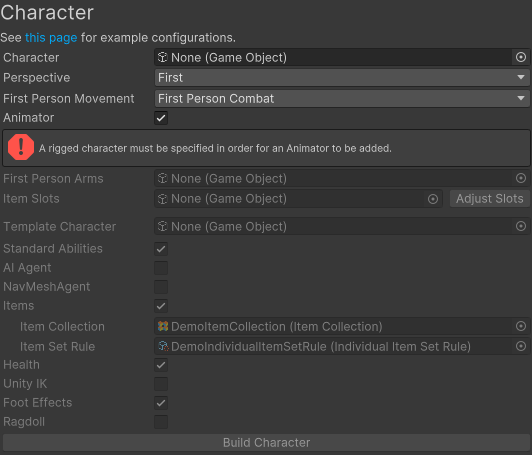Open object picker for Character field

(521, 57)
